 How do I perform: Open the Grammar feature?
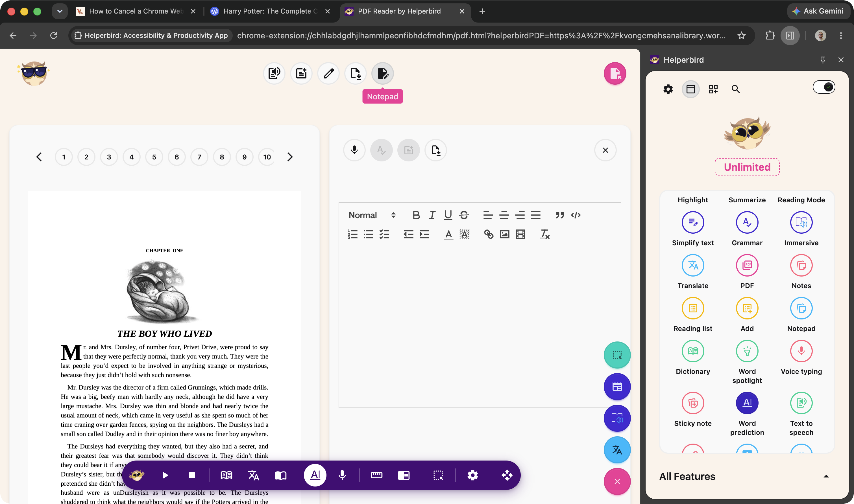[747, 222]
